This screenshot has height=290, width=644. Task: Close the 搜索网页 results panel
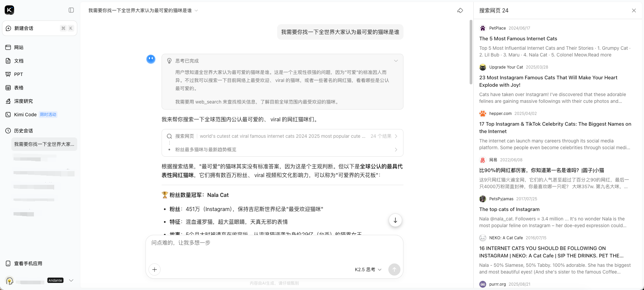click(x=634, y=10)
